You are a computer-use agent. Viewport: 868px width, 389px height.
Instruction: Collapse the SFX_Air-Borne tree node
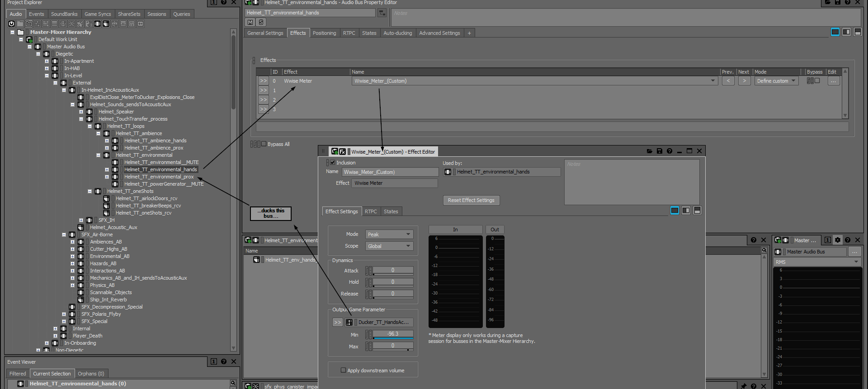point(64,234)
